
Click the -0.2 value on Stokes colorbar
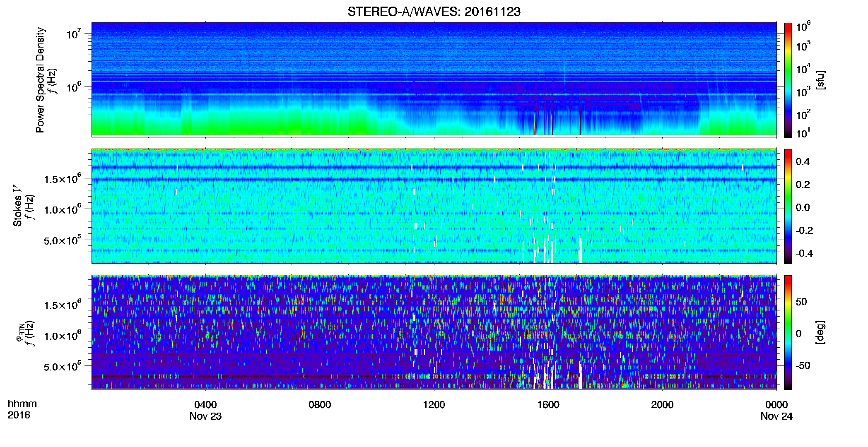804,231
